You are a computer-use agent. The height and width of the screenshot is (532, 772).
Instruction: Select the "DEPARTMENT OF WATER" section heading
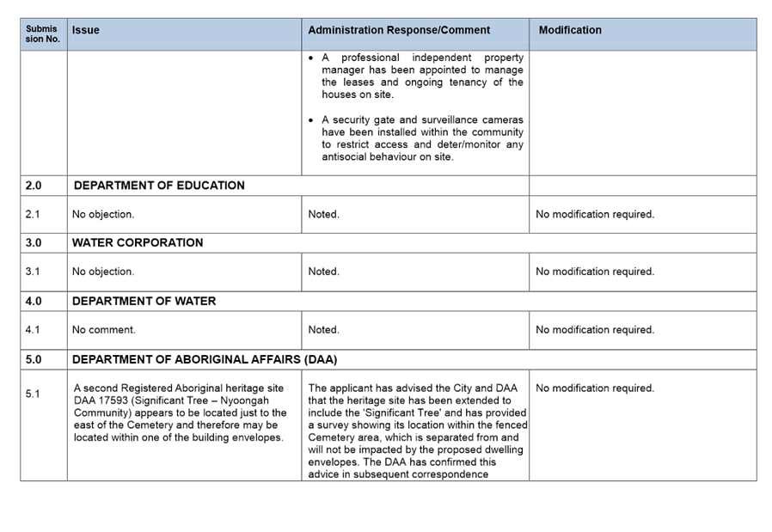click(x=144, y=302)
